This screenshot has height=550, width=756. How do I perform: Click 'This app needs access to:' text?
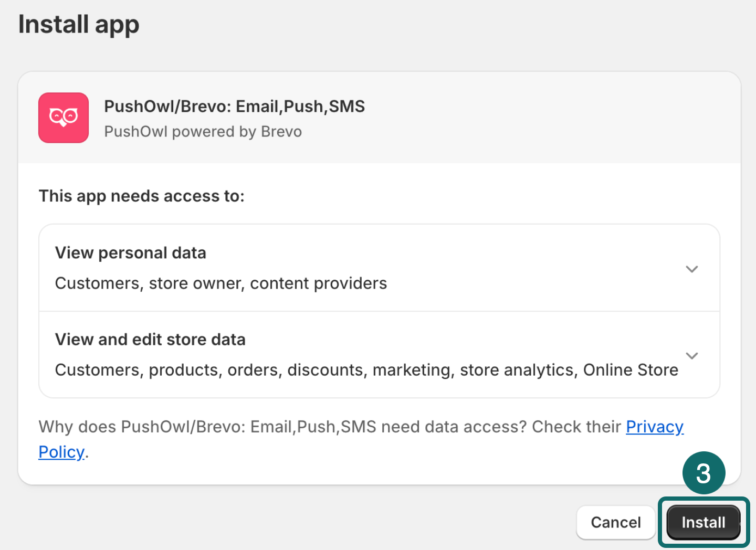click(x=142, y=196)
